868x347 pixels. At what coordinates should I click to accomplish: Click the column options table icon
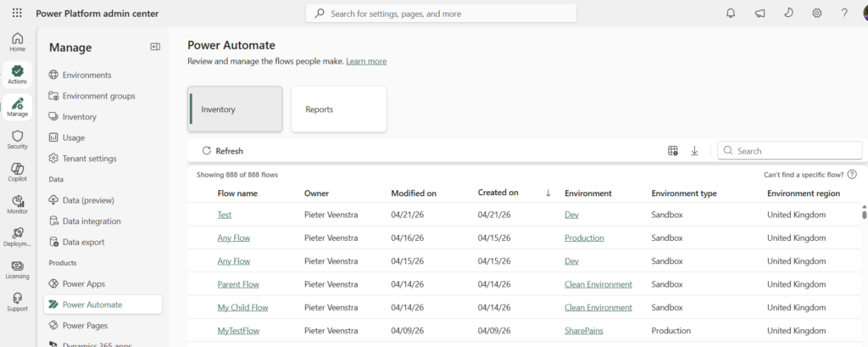click(x=672, y=151)
